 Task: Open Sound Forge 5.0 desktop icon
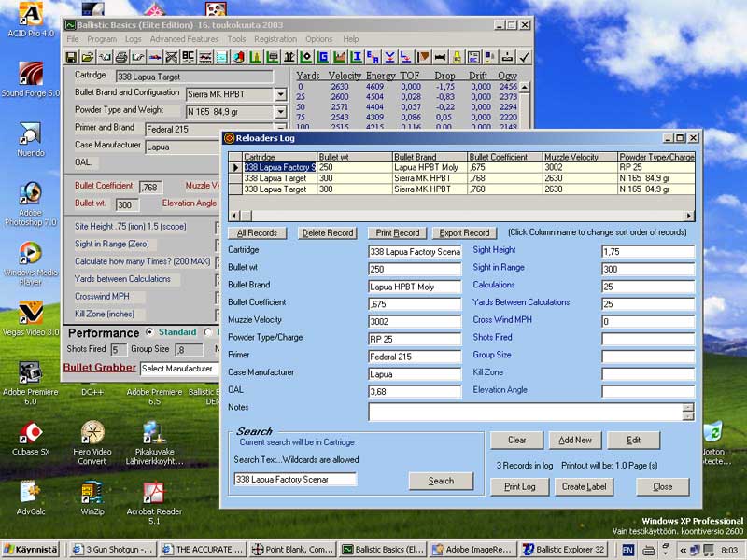click(31, 79)
